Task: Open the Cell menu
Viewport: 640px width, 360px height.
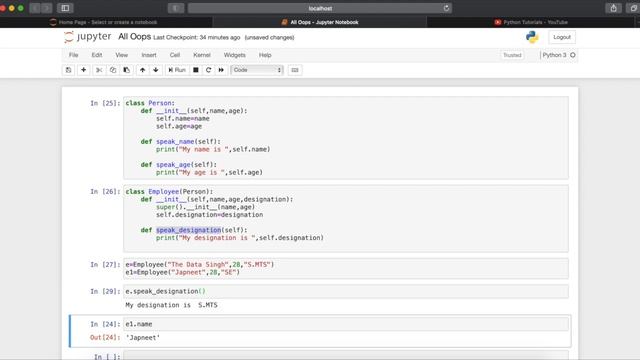Action: (175, 55)
